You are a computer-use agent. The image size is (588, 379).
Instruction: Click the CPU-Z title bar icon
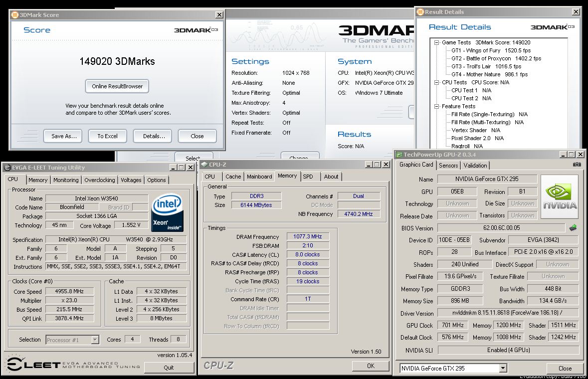tap(204, 164)
